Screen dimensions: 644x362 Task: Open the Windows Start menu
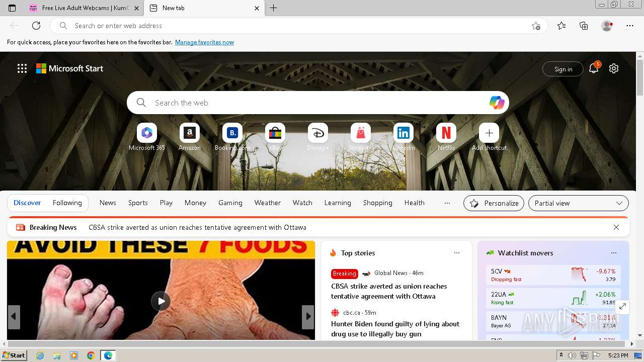click(x=14, y=355)
